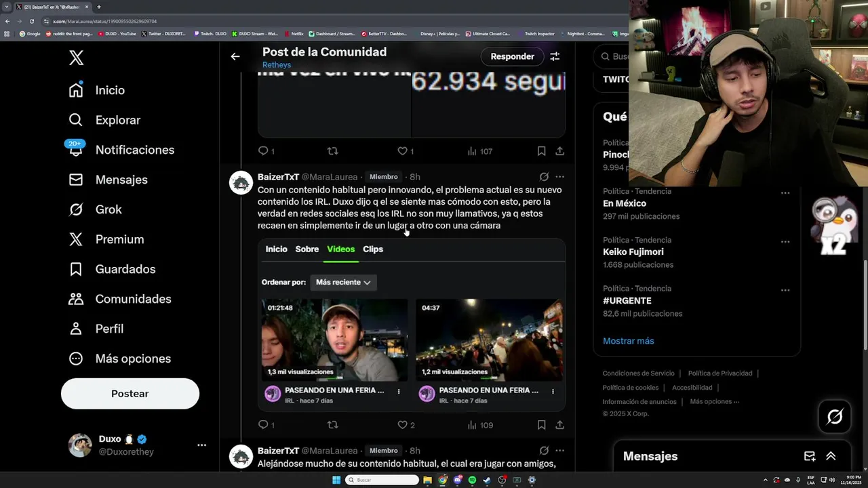Open options for En México trend
868x488 pixels.
tap(785, 193)
